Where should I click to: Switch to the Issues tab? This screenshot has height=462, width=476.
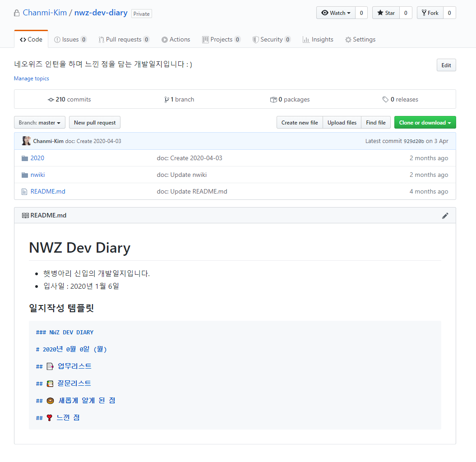pyautogui.click(x=70, y=39)
